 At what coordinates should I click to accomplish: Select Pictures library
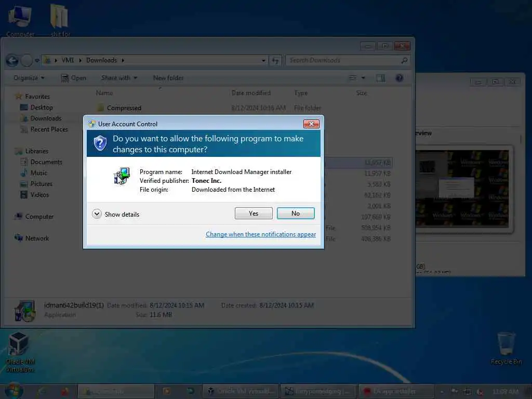[36, 183]
